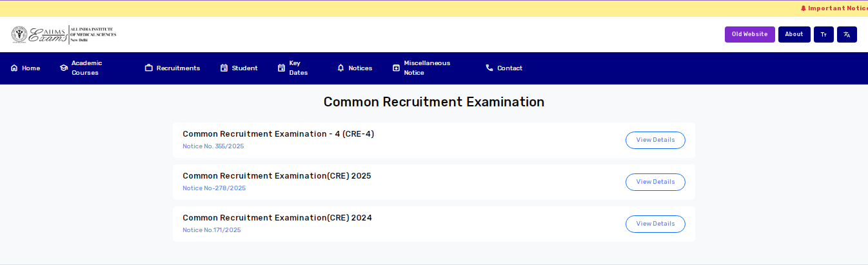868x265 pixels.
Task: Open the Notices menu
Action: 355,68
